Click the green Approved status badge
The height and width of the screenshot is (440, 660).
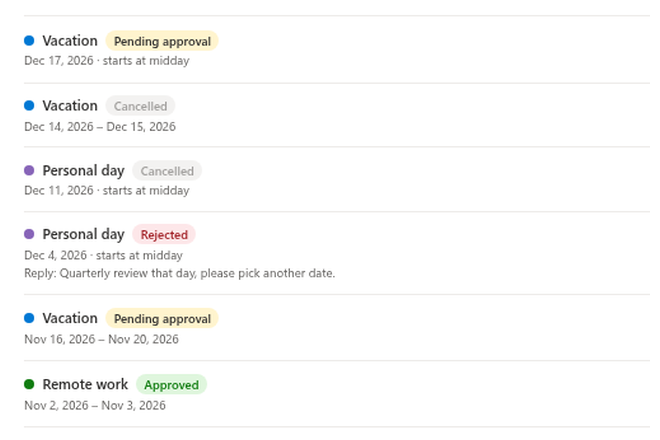[x=171, y=385]
